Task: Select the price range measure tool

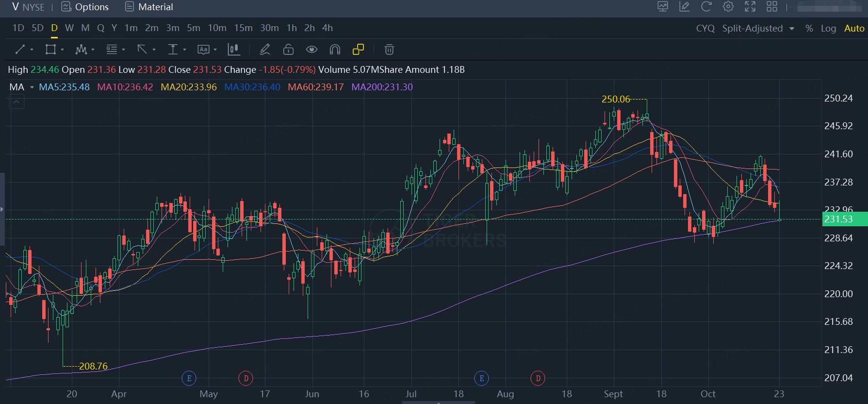Action: point(173,50)
